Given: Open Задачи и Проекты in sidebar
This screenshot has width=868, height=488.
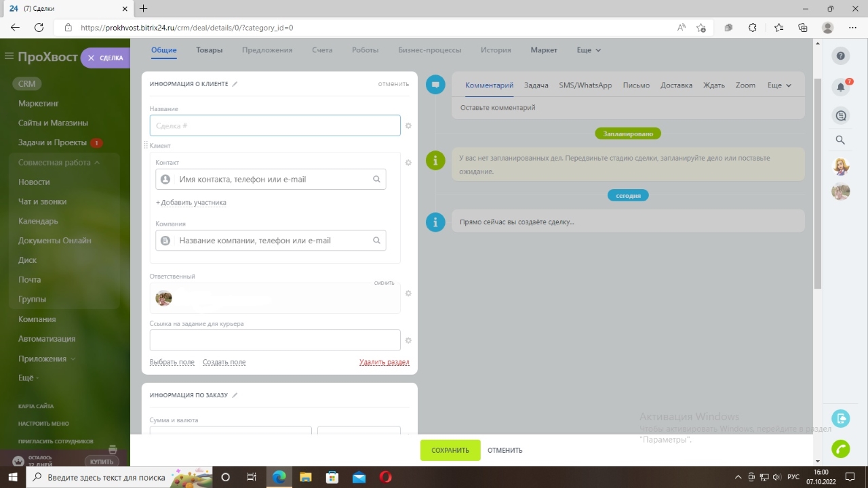Looking at the screenshot, I should [x=52, y=142].
